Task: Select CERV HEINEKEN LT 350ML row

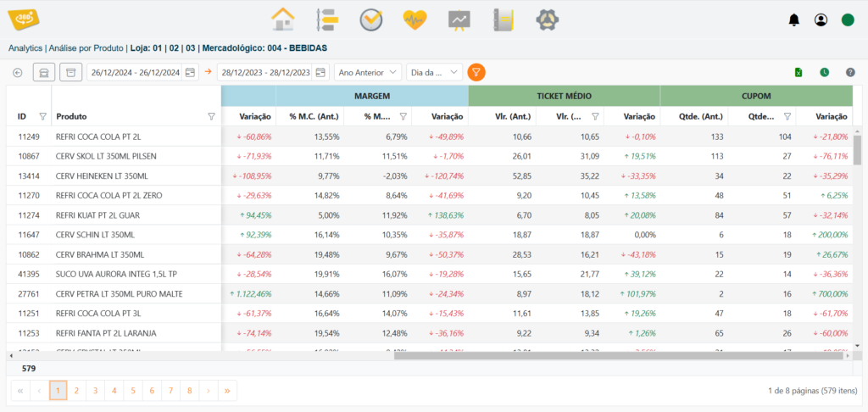Action: 430,176
